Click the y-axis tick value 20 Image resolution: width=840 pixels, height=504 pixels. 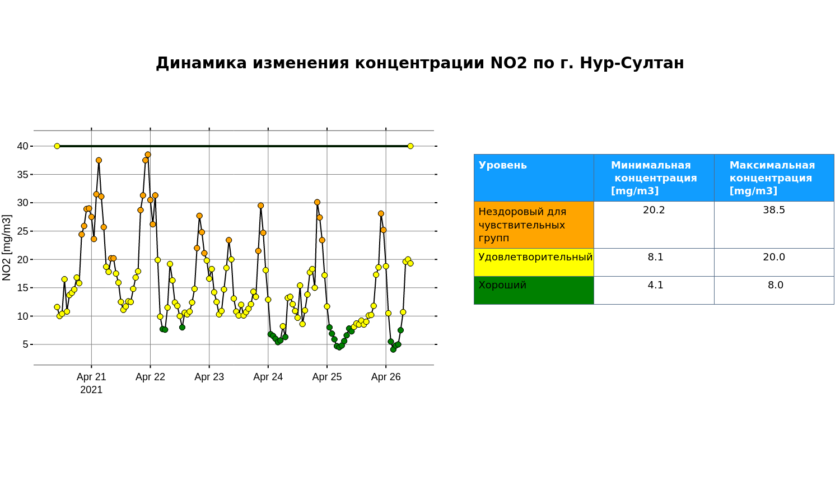(x=22, y=259)
